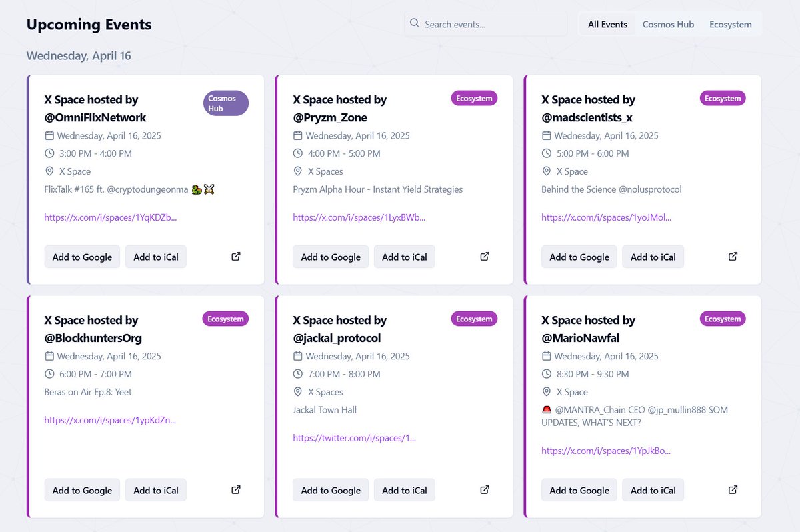Click calendar icon on madscientists_x card
The height and width of the screenshot is (532, 800).
pos(547,135)
